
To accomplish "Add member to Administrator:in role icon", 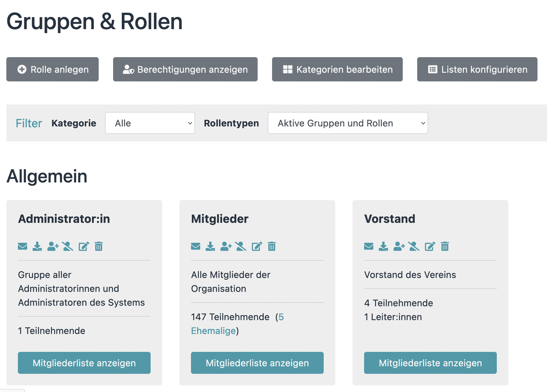I will click(x=53, y=246).
